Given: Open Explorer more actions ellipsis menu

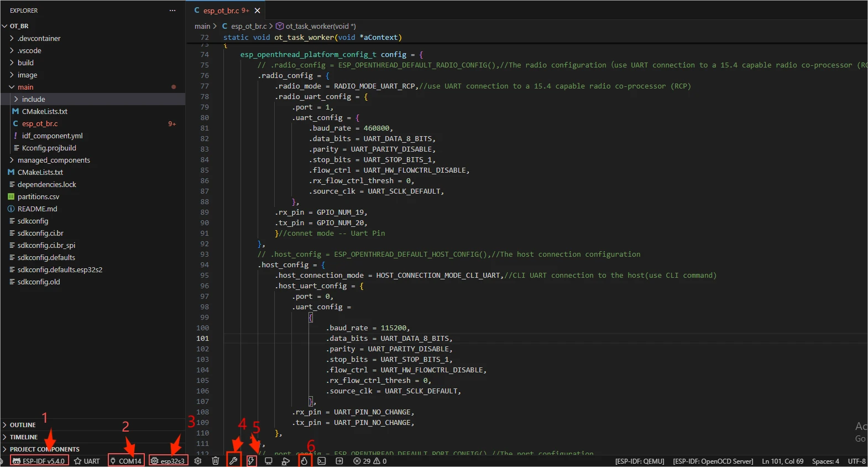Looking at the screenshot, I should (172, 11).
